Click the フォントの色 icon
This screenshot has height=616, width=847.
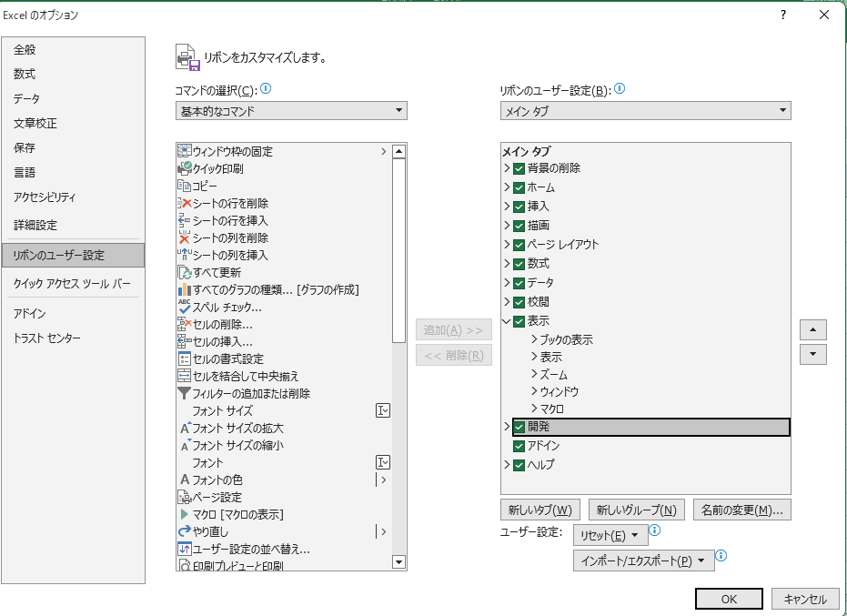coord(184,480)
